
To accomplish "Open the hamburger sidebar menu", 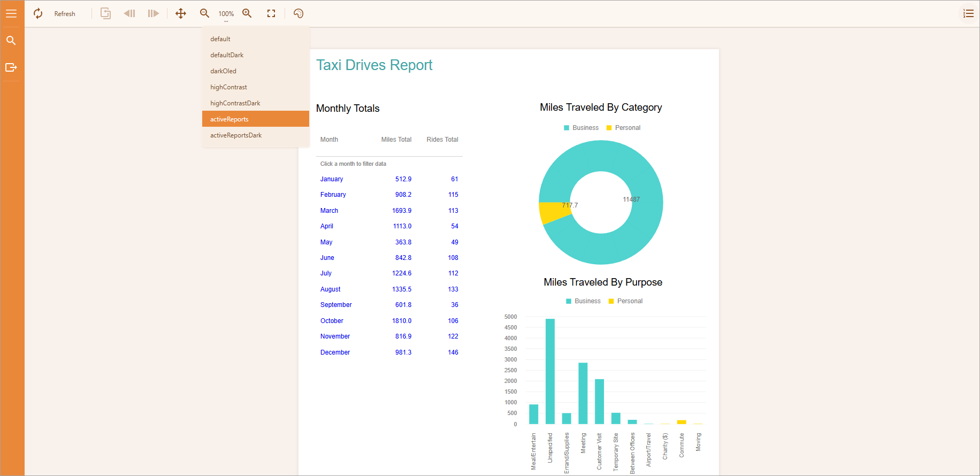I will click(x=11, y=13).
